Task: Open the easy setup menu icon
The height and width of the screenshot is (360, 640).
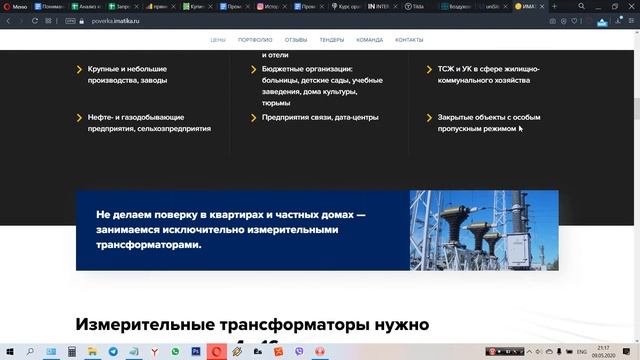Action: point(631,21)
